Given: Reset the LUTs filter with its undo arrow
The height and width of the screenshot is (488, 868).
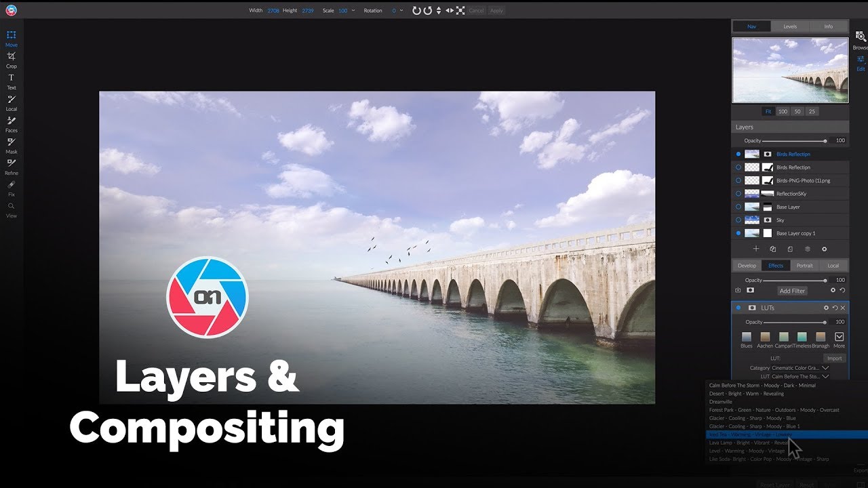Looking at the screenshot, I should coord(835,308).
